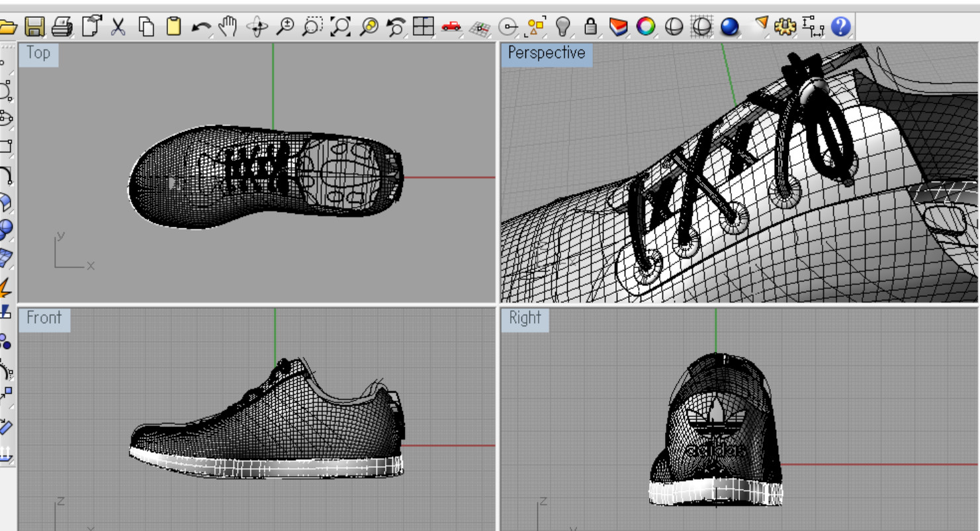Image resolution: width=980 pixels, height=531 pixels.
Task: Select the Rotate View tool
Action: point(257,26)
